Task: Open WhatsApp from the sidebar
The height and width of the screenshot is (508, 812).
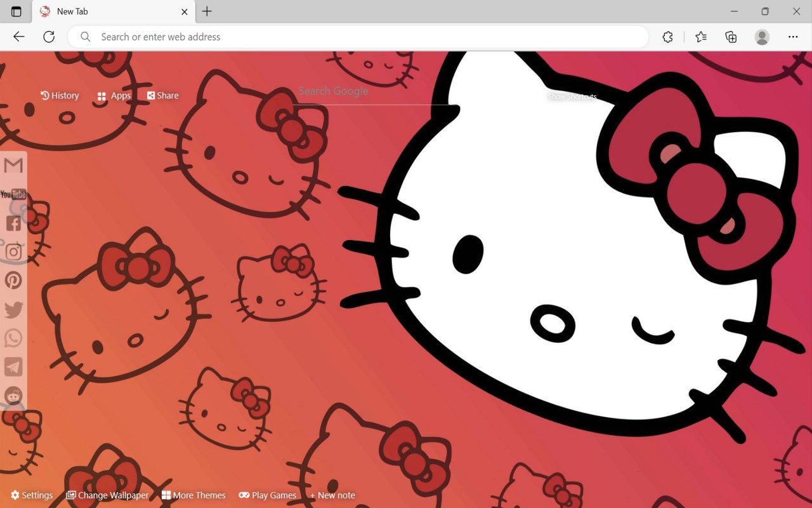Action: [x=13, y=338]
